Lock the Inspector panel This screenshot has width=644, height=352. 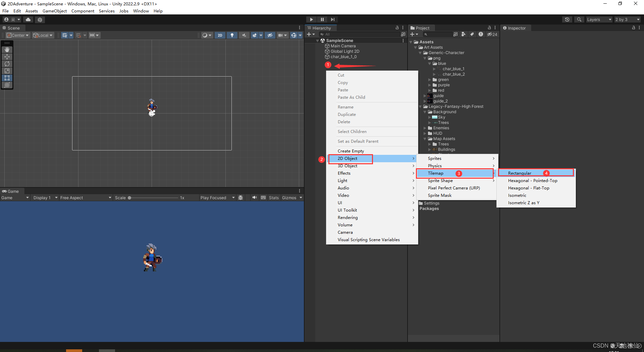pos(634,28)
